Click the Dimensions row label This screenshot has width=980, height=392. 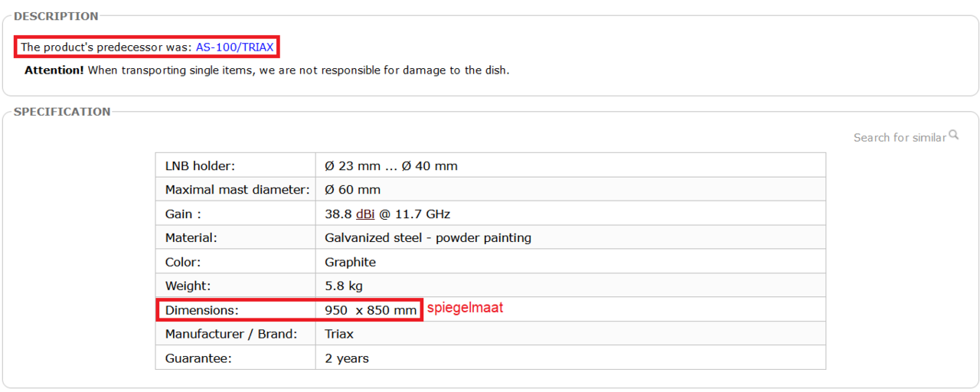pyautogui.click(x=202, y=310)
